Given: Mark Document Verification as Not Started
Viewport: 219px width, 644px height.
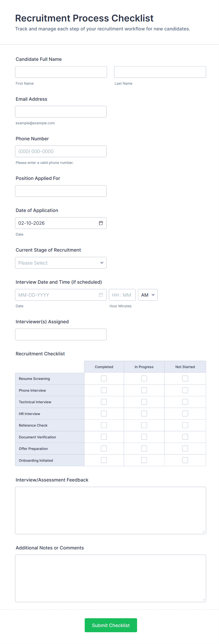Looking at the screenshot, I should click(185, 437).
